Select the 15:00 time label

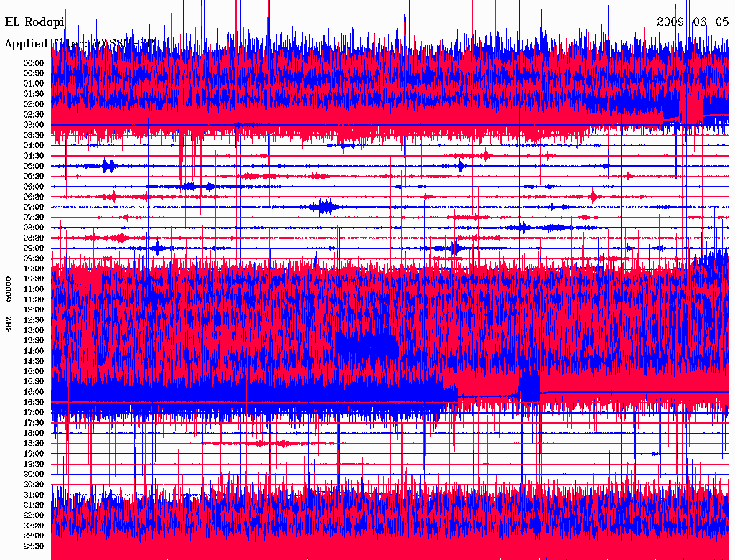coord(34,372)
